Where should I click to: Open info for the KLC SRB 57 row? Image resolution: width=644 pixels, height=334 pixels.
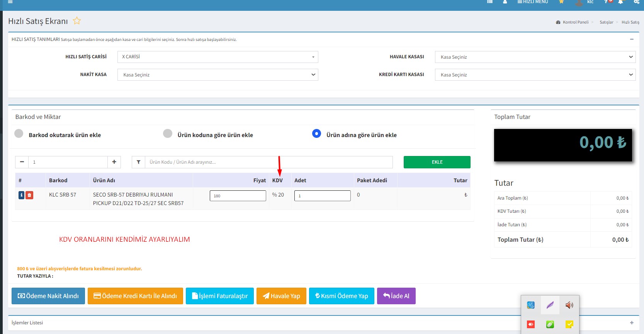(x=21, y=195)
